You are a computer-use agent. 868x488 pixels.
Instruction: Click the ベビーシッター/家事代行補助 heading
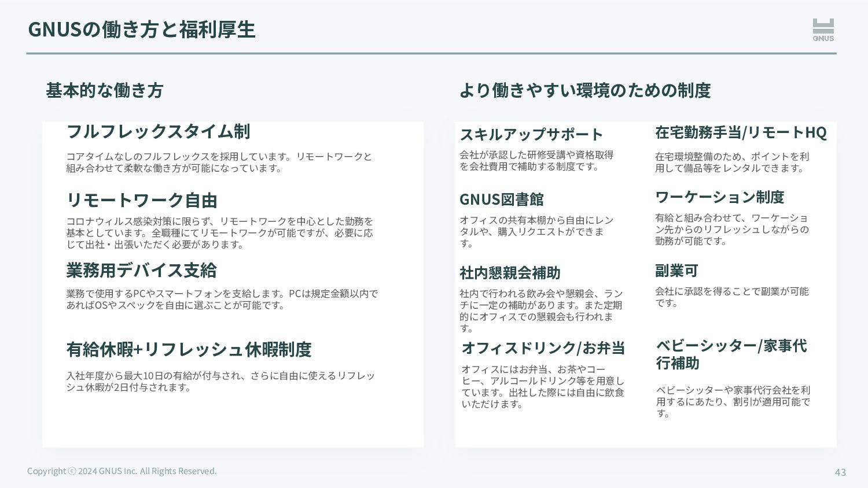731,354
